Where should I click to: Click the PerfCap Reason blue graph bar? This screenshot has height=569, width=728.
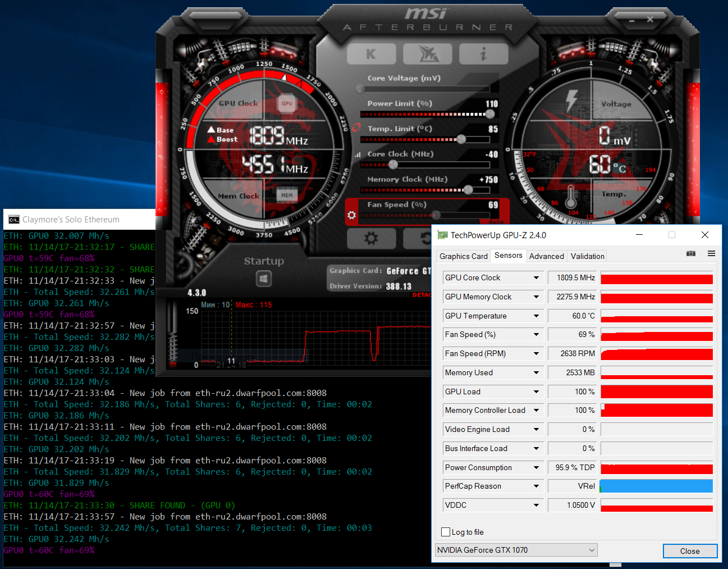[x=656, y=486]
